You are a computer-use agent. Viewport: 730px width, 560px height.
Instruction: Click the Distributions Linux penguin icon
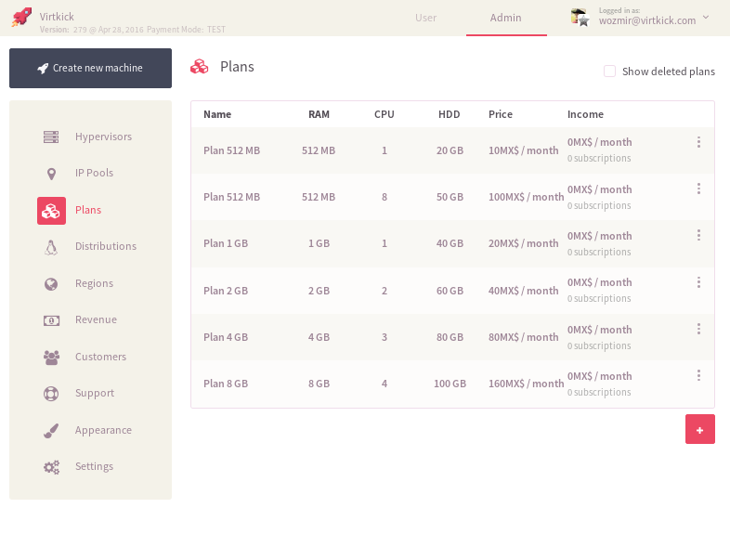(51, 247)
